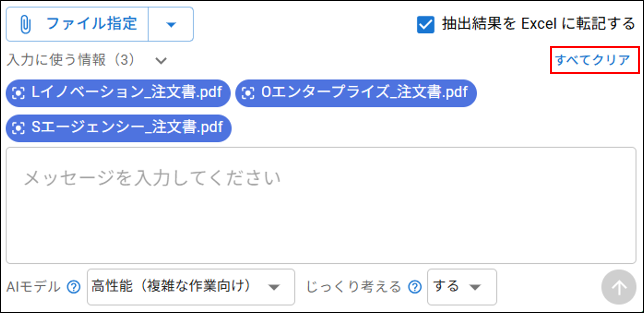Open the ファイル指定 dropdown arrow

pos(171,24)
